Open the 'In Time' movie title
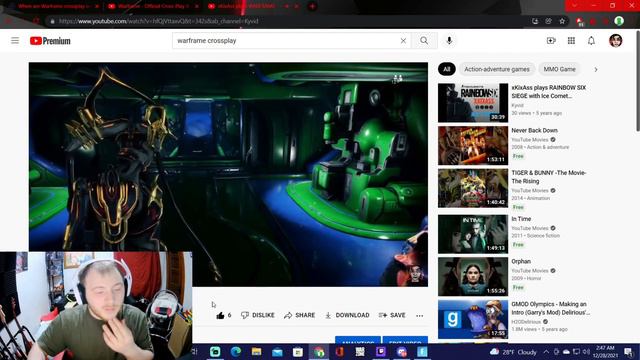 tap(521, 219)
